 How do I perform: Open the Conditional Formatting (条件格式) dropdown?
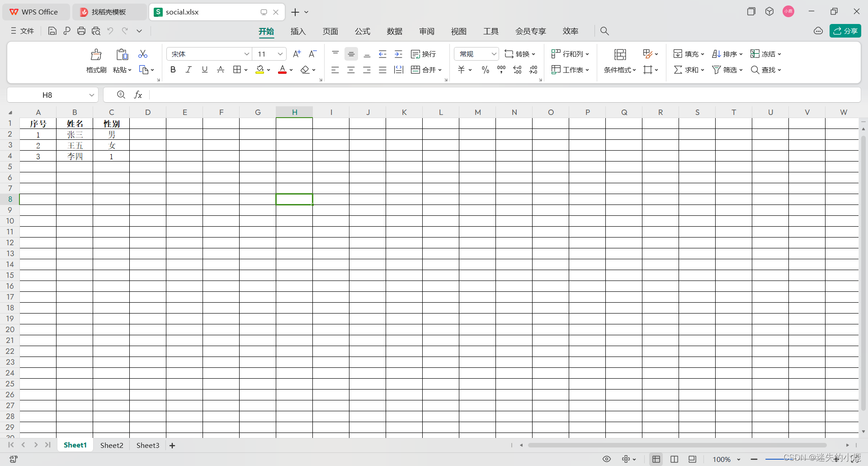click(x=620, y=61)
